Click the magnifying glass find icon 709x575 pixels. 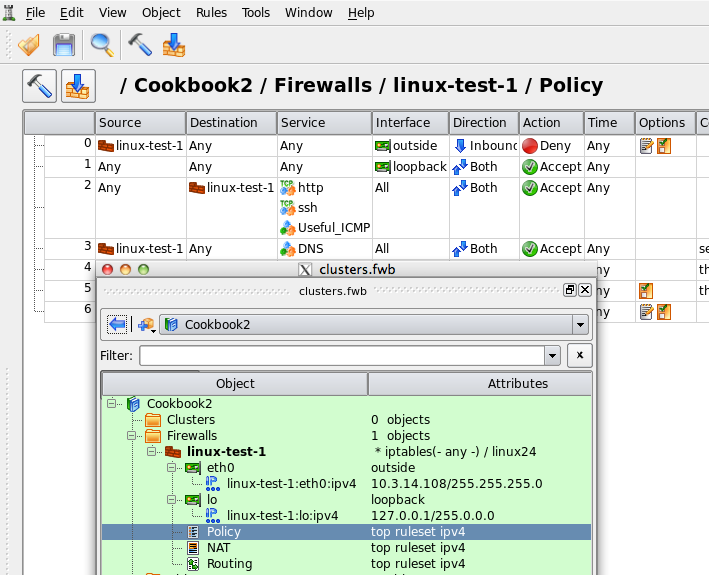102,45
